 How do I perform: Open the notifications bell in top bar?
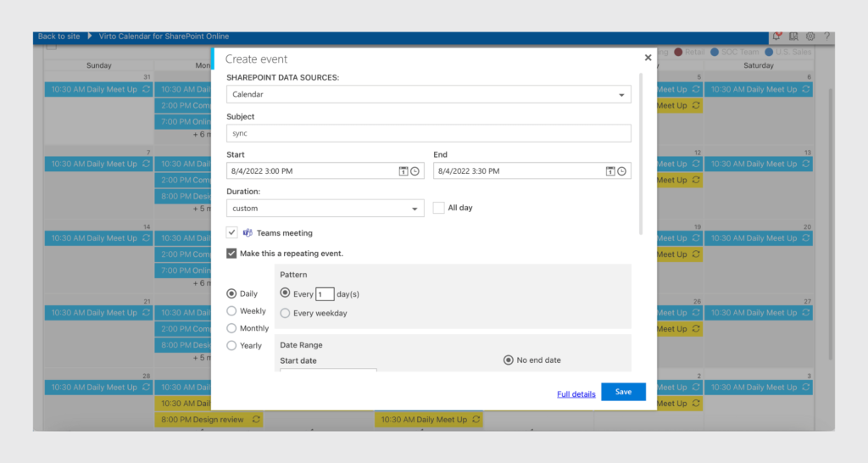tap(776, 36)
